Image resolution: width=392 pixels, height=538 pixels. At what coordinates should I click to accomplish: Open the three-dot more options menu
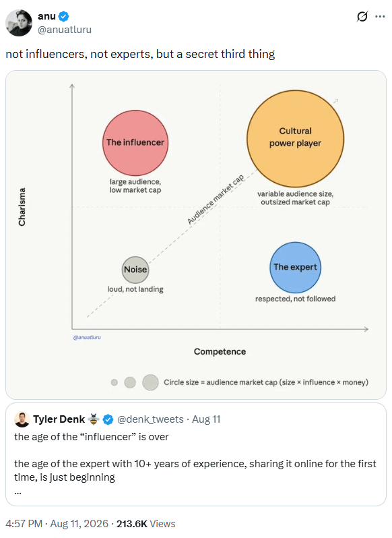tap(380, 16)
